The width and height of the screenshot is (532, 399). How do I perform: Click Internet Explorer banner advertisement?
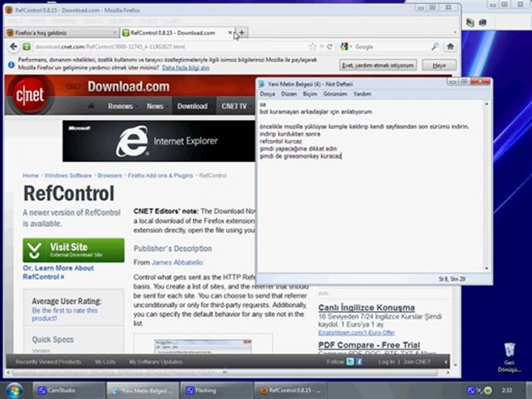[159, 141]
